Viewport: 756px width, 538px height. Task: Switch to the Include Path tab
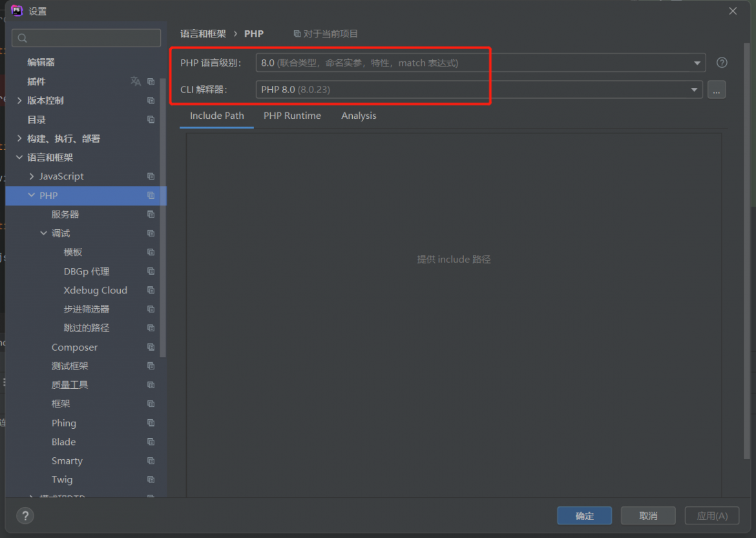tap(216, 116)
